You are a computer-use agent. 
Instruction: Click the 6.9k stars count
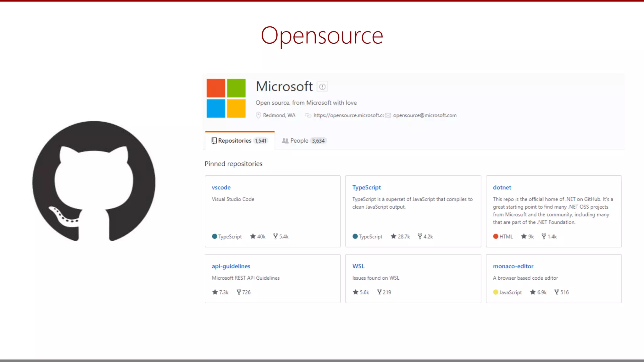click(542, 292)
